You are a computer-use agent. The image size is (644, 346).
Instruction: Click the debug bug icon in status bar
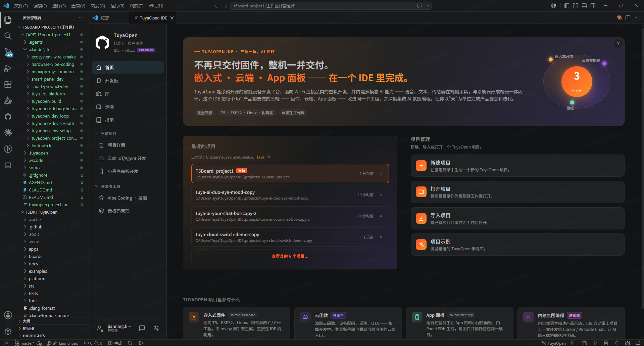pyautogui.click(x=130, y=343)
